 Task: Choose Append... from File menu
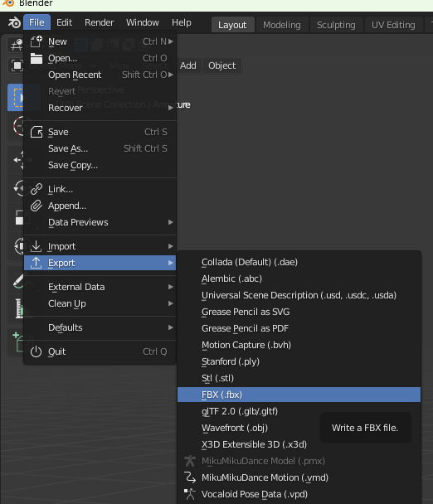tap(100, 206)
